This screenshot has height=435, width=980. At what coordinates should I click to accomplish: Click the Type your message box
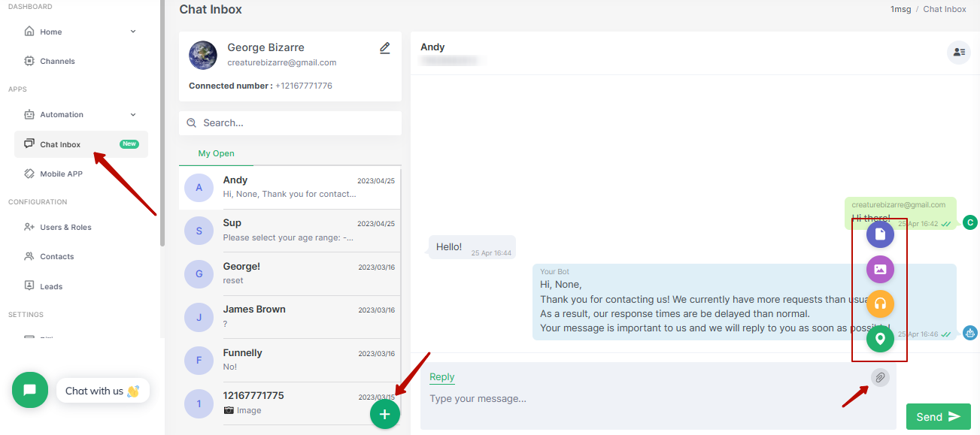coord(647,399)
